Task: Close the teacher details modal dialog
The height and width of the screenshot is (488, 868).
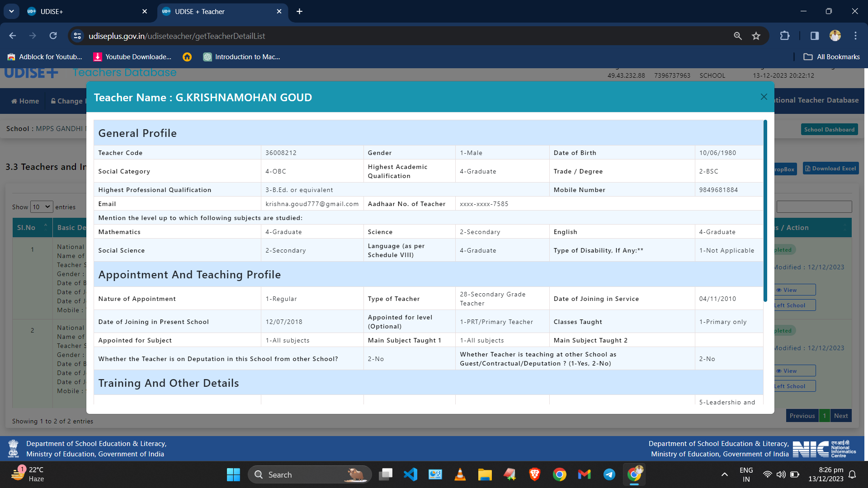Action: [764, 97]
